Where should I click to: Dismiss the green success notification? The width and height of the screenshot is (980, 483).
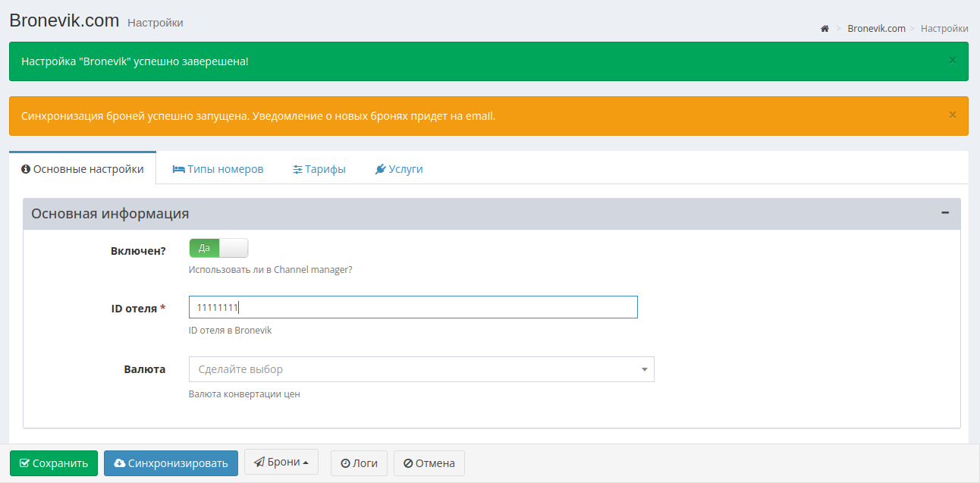tap(953, 61)
